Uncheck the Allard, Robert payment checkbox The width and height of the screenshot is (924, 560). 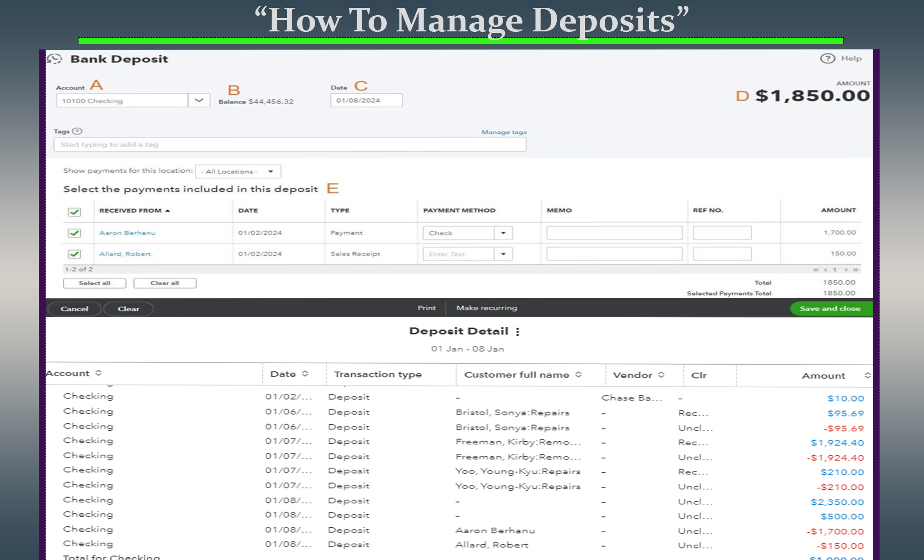[x=74, y=254]
